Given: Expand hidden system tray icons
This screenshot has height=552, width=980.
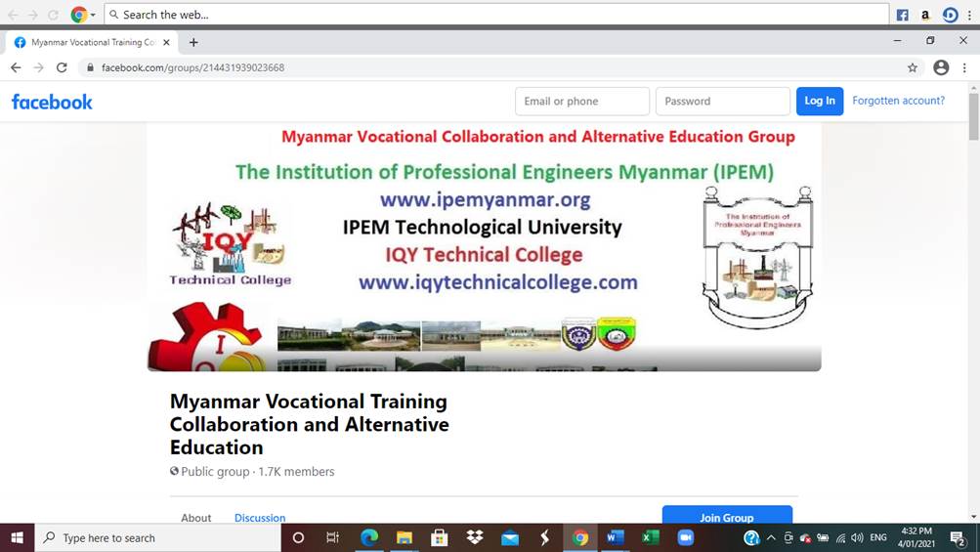Looking at the screenshot, I should pos(771,537).
